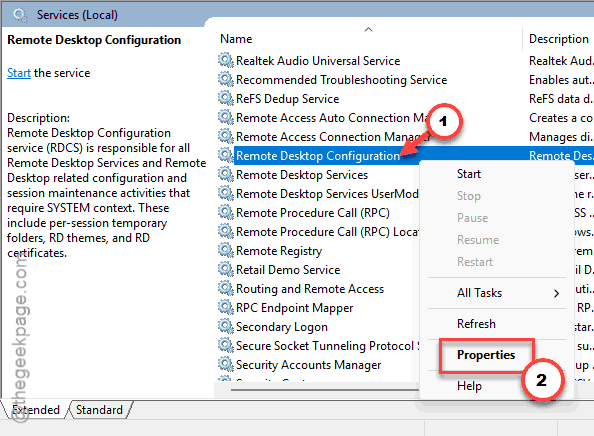
Task: Click the ReFS data d. description cell
Action: 561,98
